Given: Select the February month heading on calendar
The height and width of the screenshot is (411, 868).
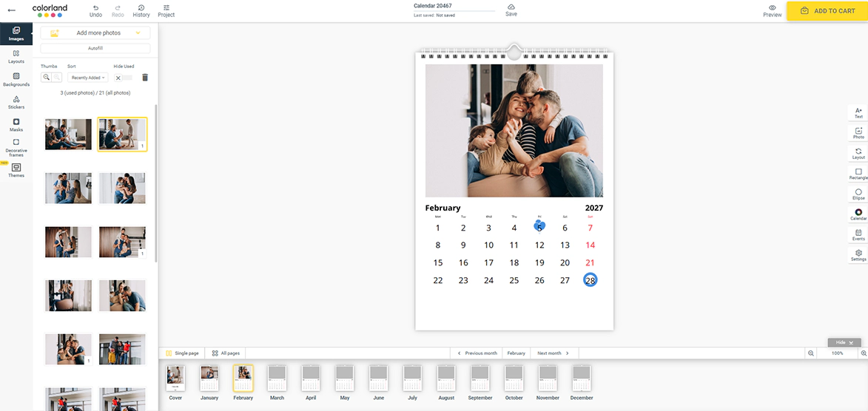Looking at the screenshot, I should 443,208.
